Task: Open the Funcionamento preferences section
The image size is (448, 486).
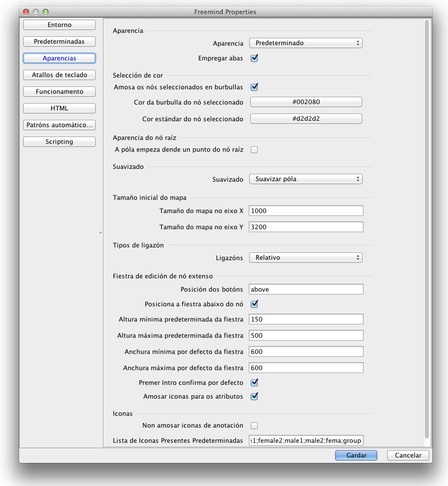Action: [x=59, y=91]
